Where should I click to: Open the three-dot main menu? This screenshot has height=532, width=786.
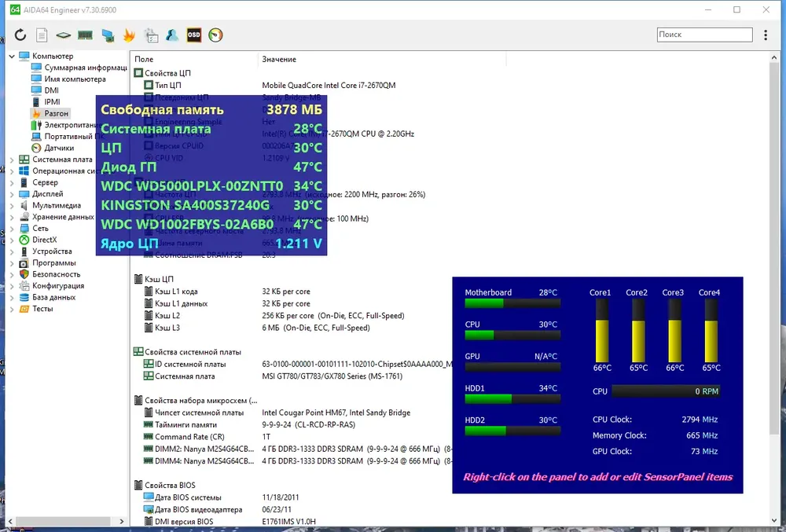tap(766, 35)
